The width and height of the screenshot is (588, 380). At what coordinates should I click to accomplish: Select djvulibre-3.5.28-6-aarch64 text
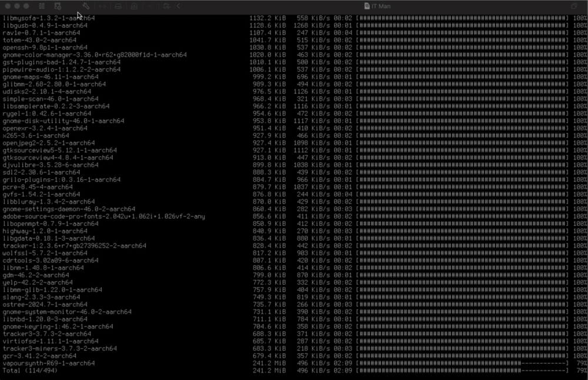(x=51, y=165)
